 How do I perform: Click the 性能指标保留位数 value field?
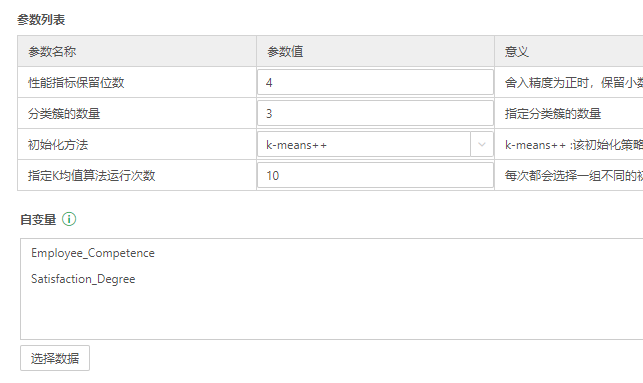click(375, 82)
